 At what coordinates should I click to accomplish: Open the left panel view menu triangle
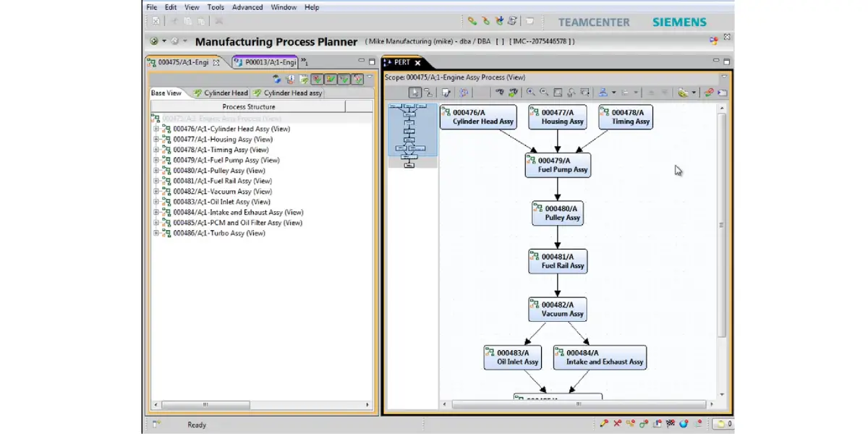pyautogui.click(x=370, y=77)
